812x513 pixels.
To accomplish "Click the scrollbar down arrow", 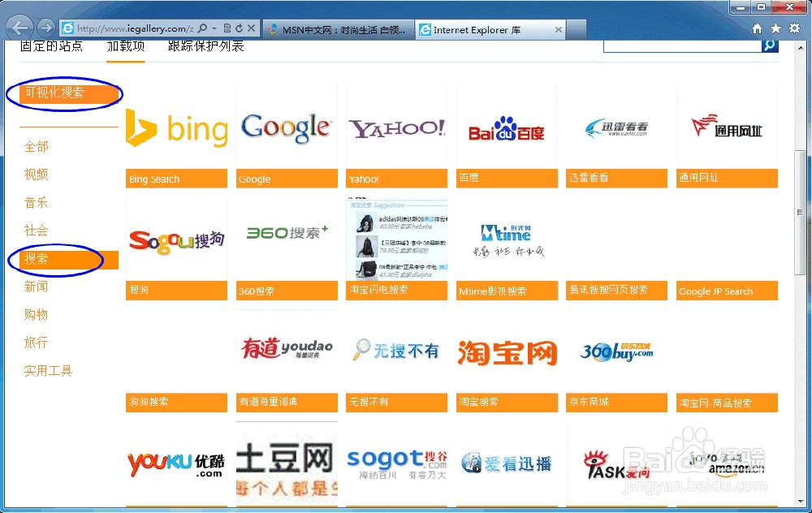I will click(x=801, y=501).
